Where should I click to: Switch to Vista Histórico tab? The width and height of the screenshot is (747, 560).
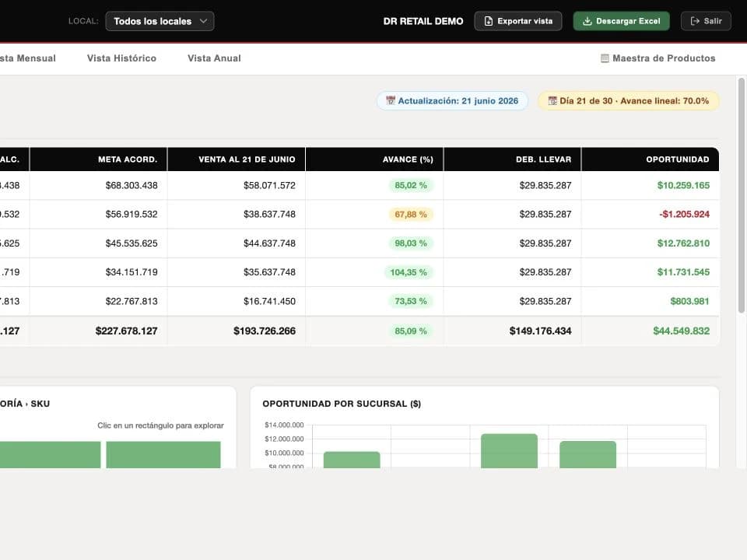[121, 58]
